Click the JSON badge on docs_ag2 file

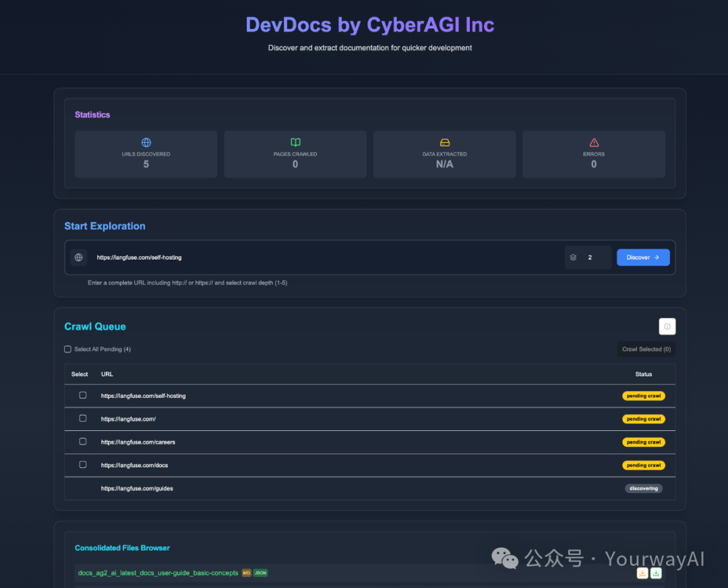point(260,572)
